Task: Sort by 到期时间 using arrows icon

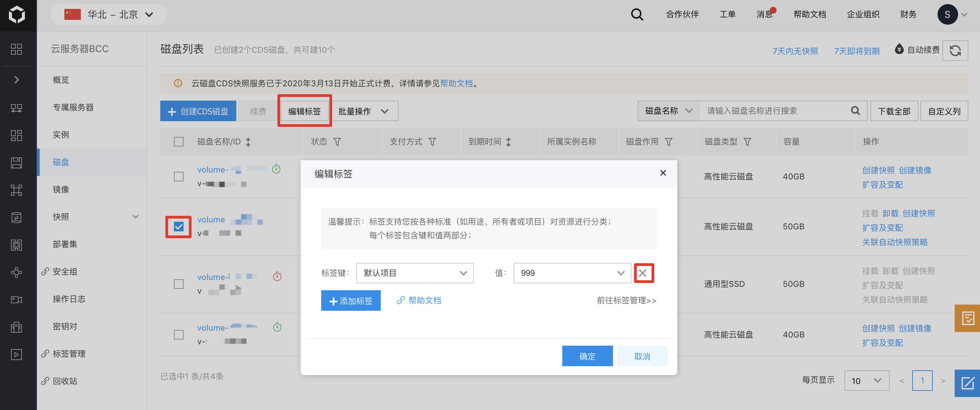Action: (x=508, y=142)
